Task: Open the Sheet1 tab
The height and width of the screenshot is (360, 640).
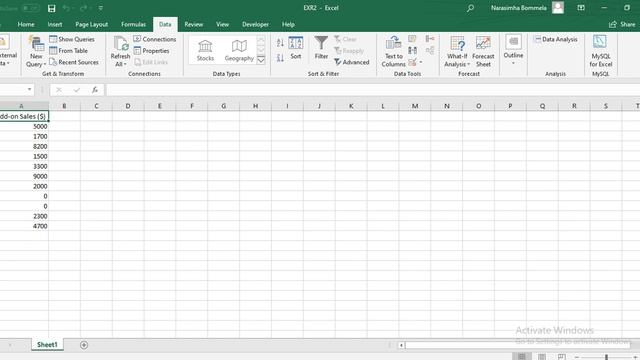Action: [x=47, y=345]
